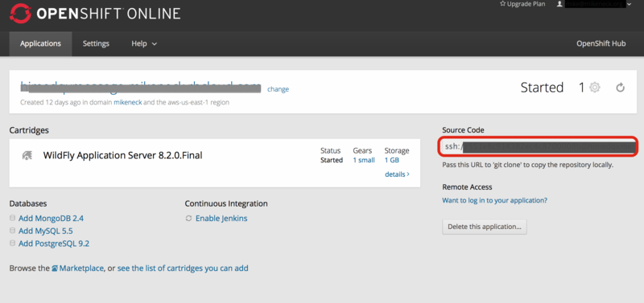Screen dimensions: 644x303
Task: Restart the application using the circular arrow icon
Action: pyautogui.click(x=620, y=88)
